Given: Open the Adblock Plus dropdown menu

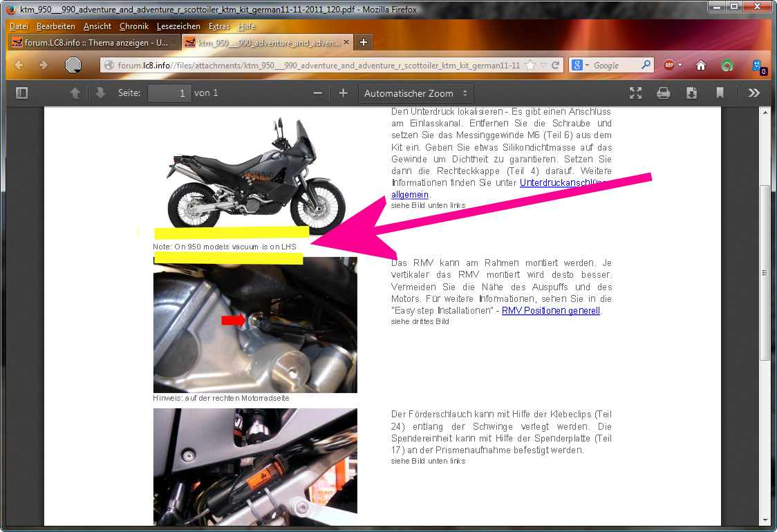Looking at the screenshot, I should click(673, 65).
